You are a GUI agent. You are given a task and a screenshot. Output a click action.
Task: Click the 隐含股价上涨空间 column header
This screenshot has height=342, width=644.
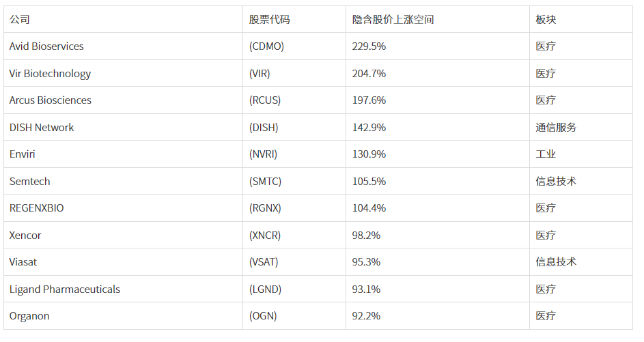tap(393, 19)
